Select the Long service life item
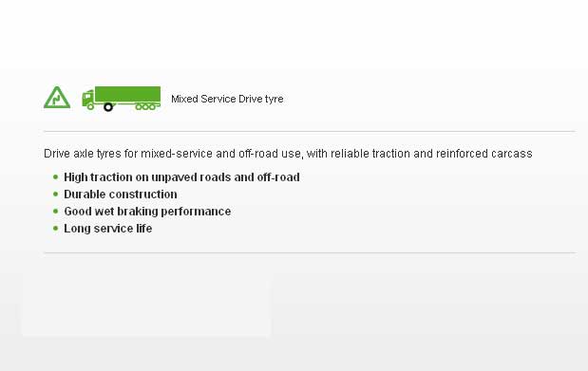Viewport: 588px width, 371px height. tap(108, 229)
